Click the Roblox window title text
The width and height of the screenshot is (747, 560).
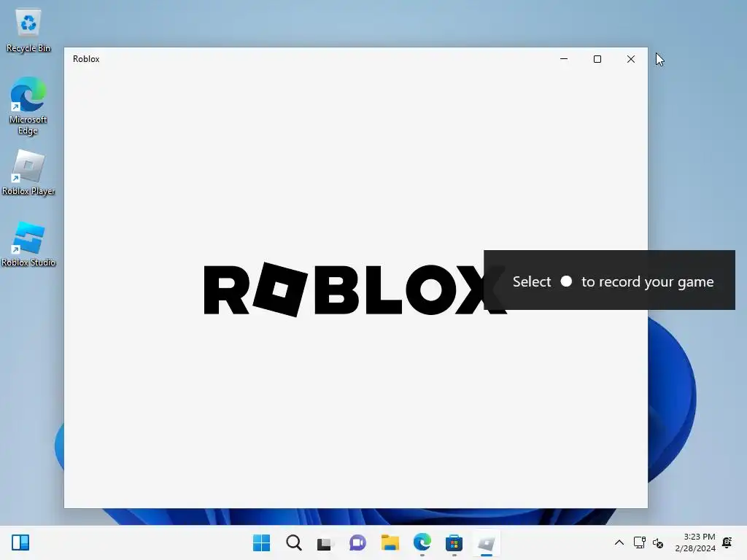click(86, 59)
